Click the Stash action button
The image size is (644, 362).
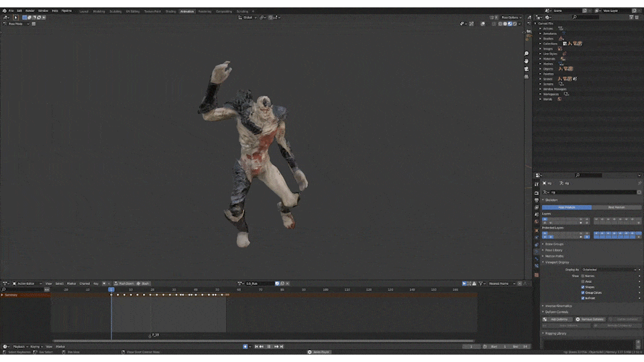[144, 283]
